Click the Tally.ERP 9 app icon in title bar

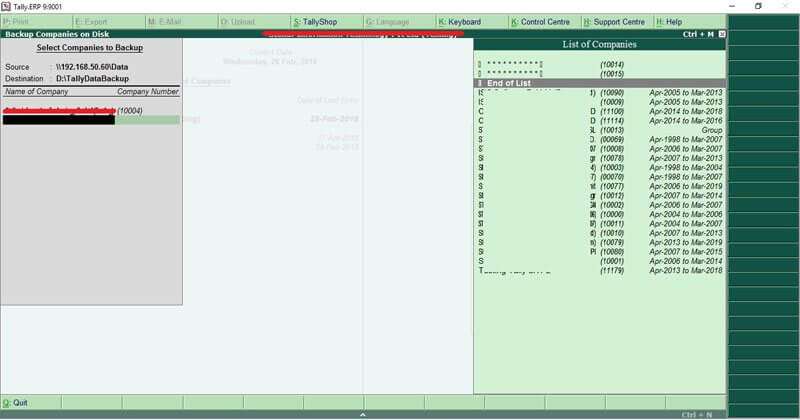pos(6,6)
